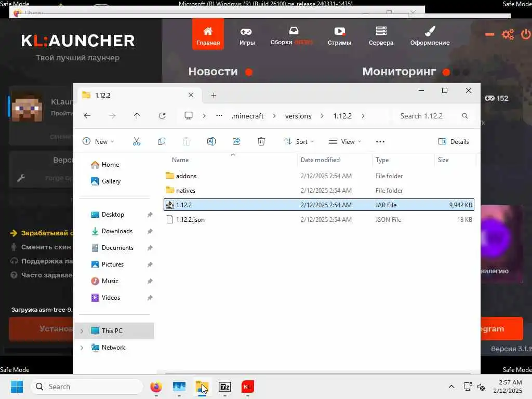Open Главная home tab in KLauncher
532x399 pixels.
208,34
